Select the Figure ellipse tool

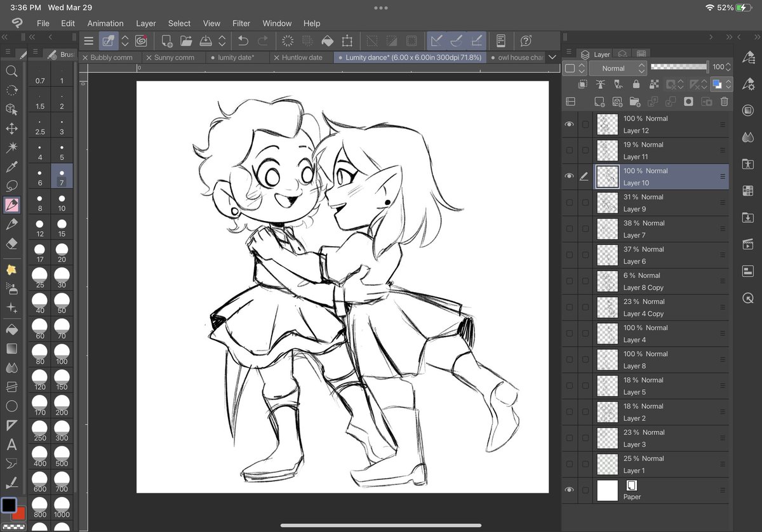coord(11,406)
